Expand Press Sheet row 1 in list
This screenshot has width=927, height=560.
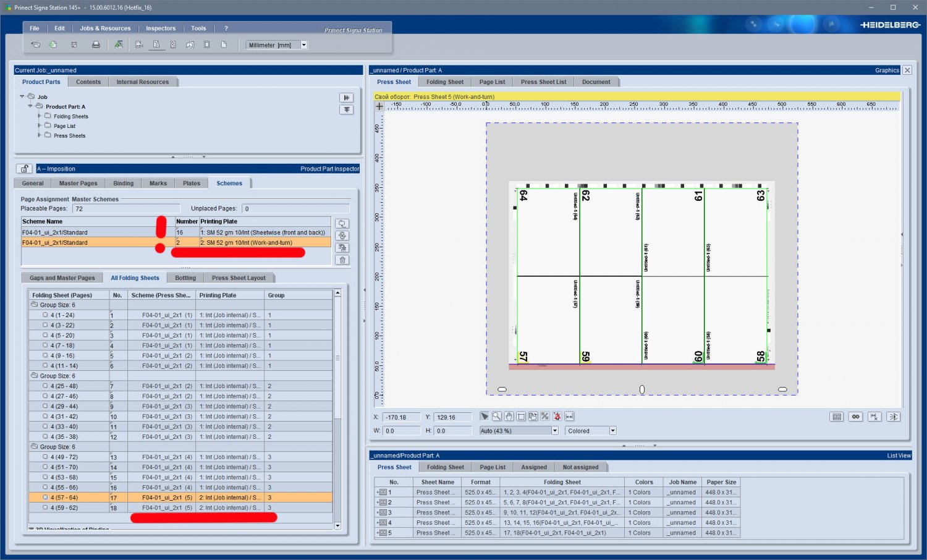click(x=378, y=493)
